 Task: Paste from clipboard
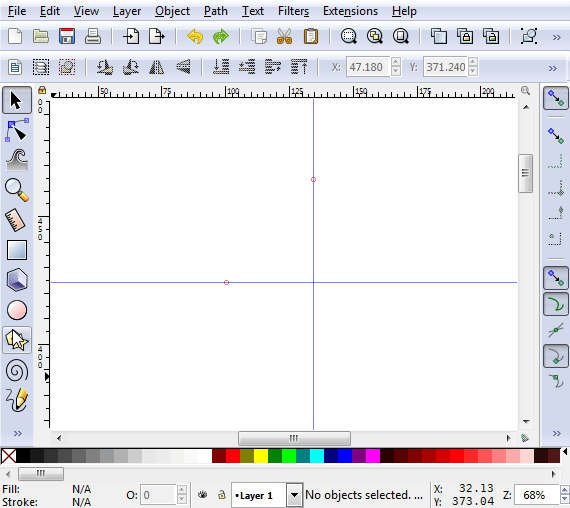tap(311, 36)
